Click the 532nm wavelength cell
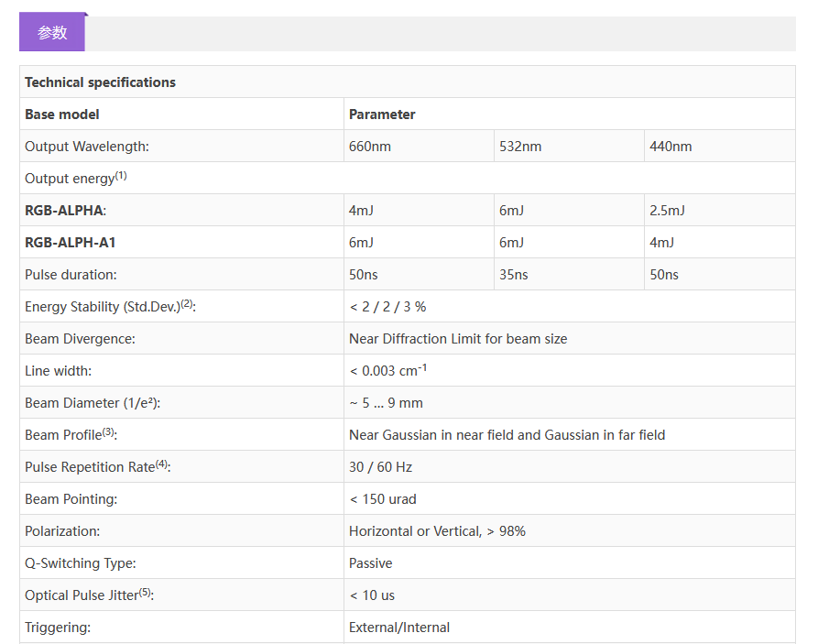Image resolution: width=818 pixels, height=644 pixels. click(520, 147)
